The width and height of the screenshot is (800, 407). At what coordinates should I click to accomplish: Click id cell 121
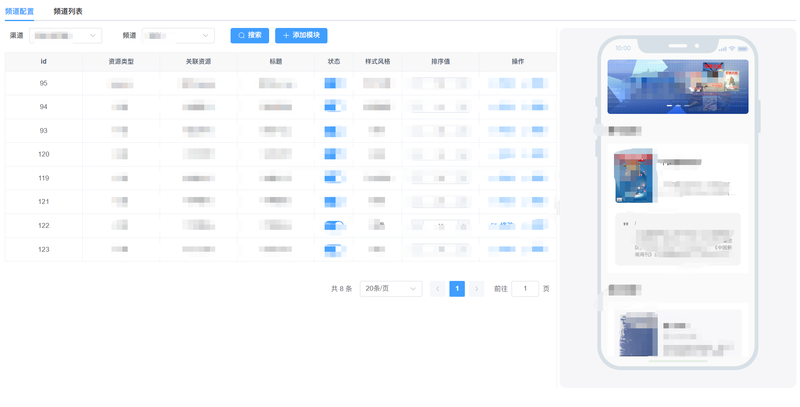pos(43,201)
